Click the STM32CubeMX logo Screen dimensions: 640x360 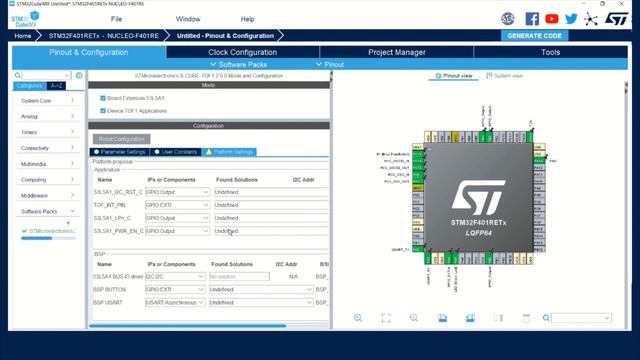click(25, 19)
